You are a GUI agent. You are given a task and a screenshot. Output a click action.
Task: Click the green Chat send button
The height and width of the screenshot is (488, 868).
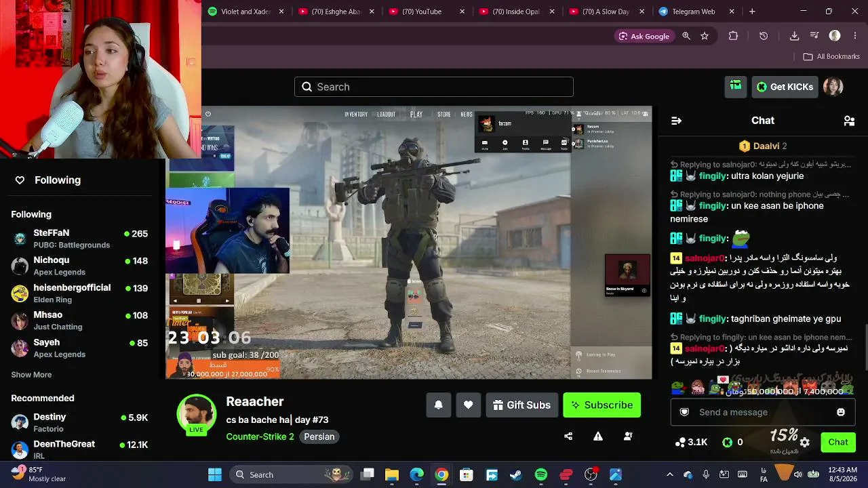[838, 443]
